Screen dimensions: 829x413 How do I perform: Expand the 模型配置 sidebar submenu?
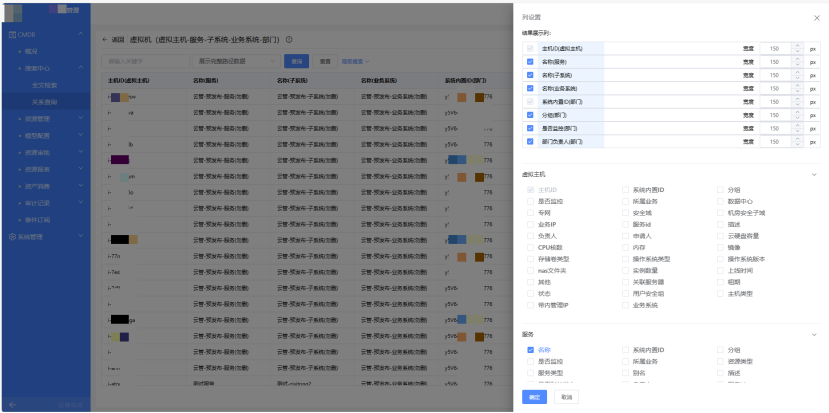(81, 135)
